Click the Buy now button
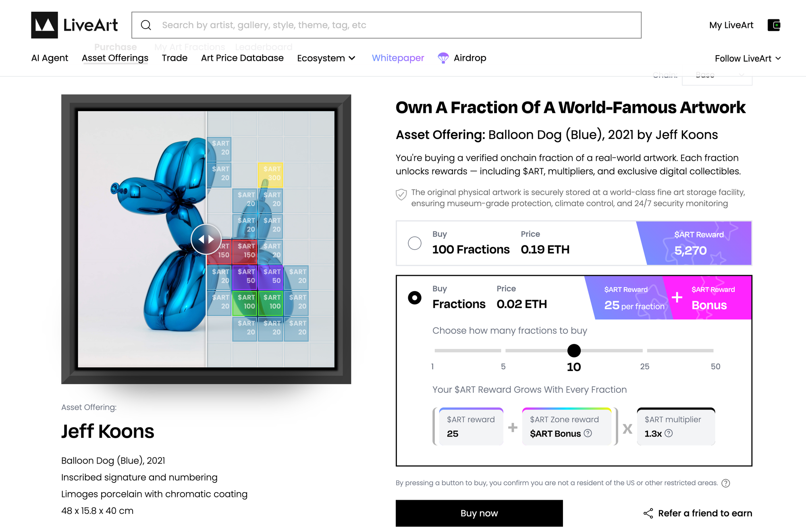 point(479,513)
